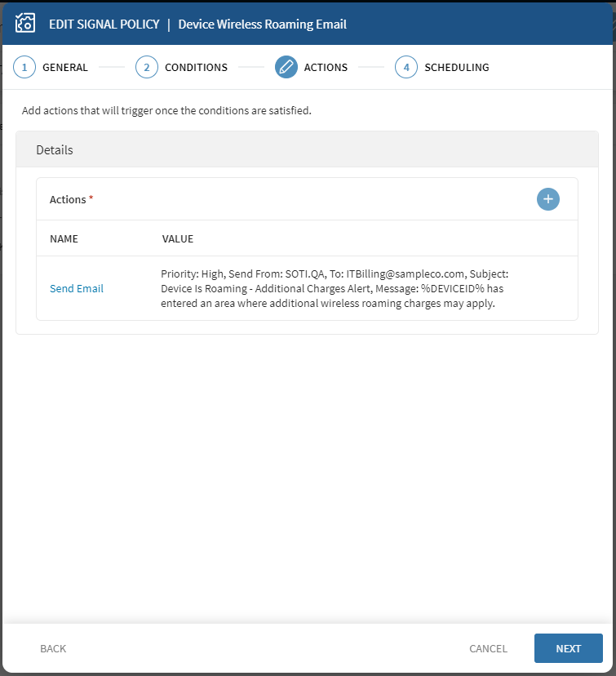
Task: Select the step 1 circle icon
Action: (24, 67)
